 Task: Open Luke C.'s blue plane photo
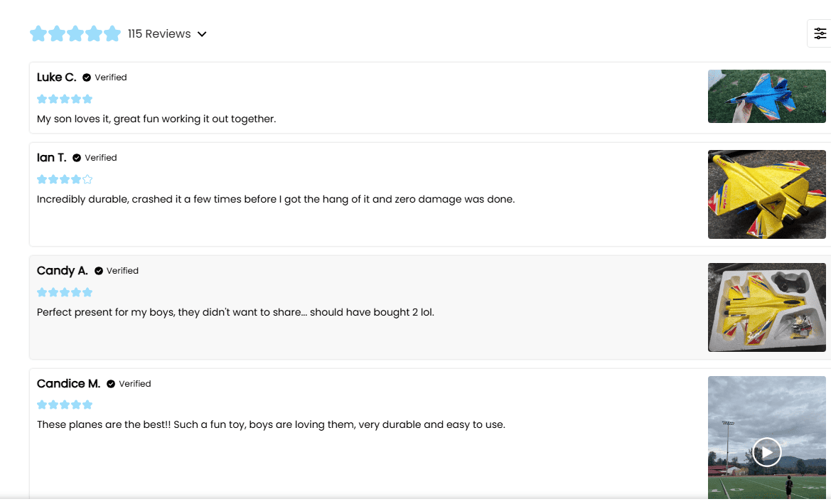tap(766, 96)
